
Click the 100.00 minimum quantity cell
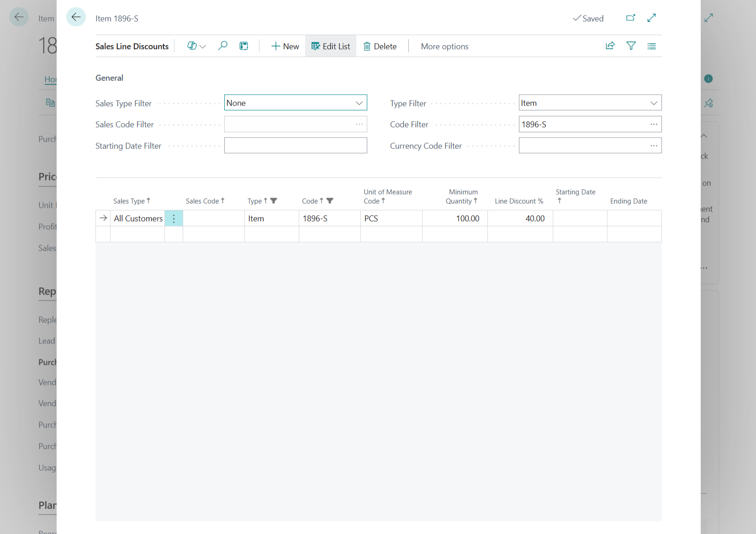pyautogui.click(x=455, y=218)
